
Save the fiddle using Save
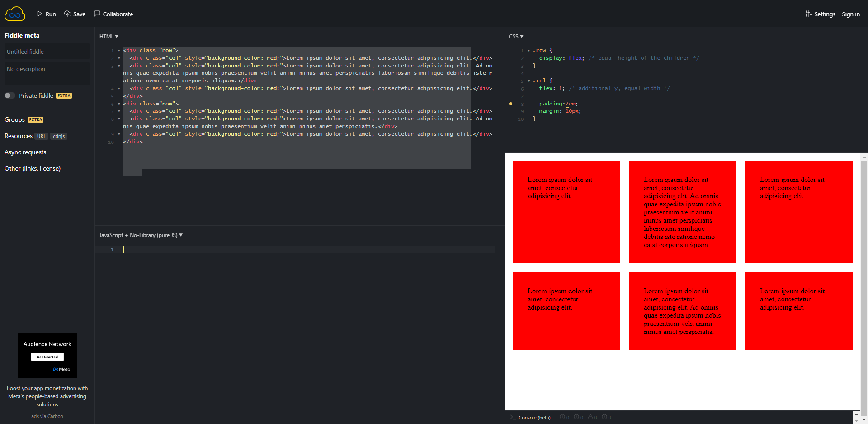point(75,14)
